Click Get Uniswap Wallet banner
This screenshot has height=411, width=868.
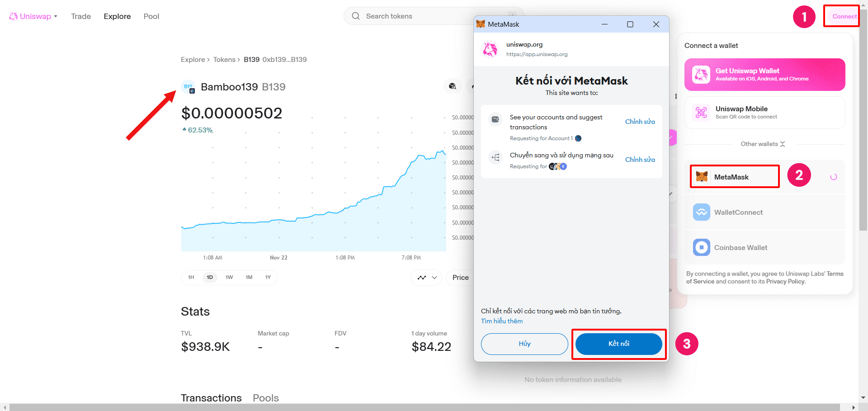(x=764, y=75)
